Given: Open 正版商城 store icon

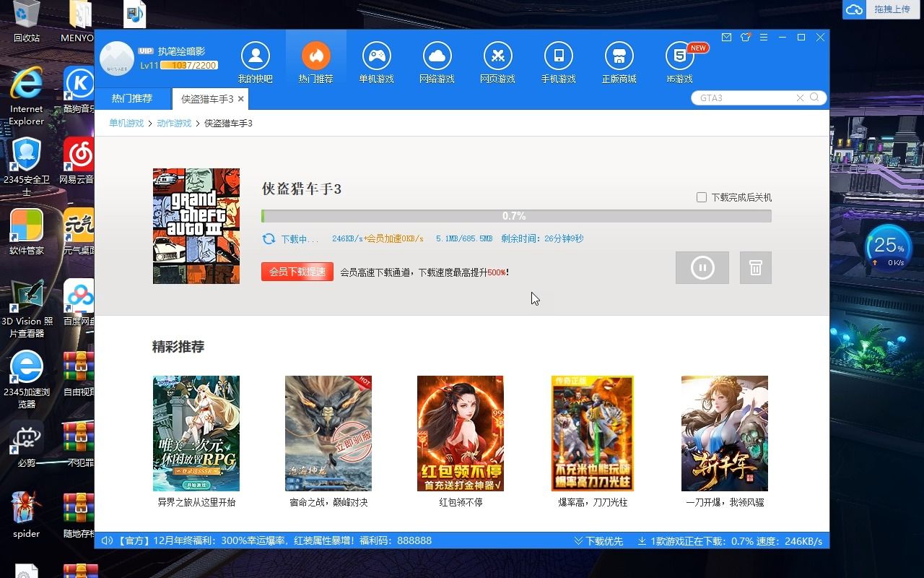Looking at the screenshot, I should coord(619,56).
